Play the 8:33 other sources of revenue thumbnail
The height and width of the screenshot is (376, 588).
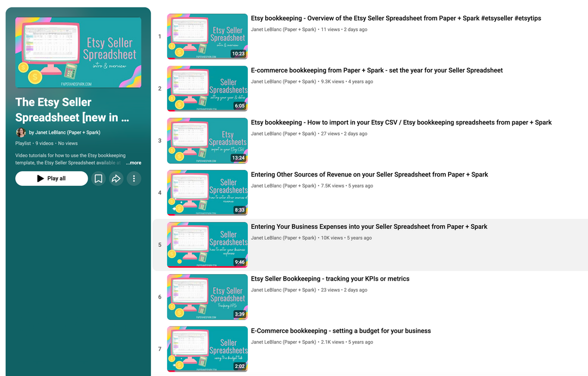pos(207,192)
